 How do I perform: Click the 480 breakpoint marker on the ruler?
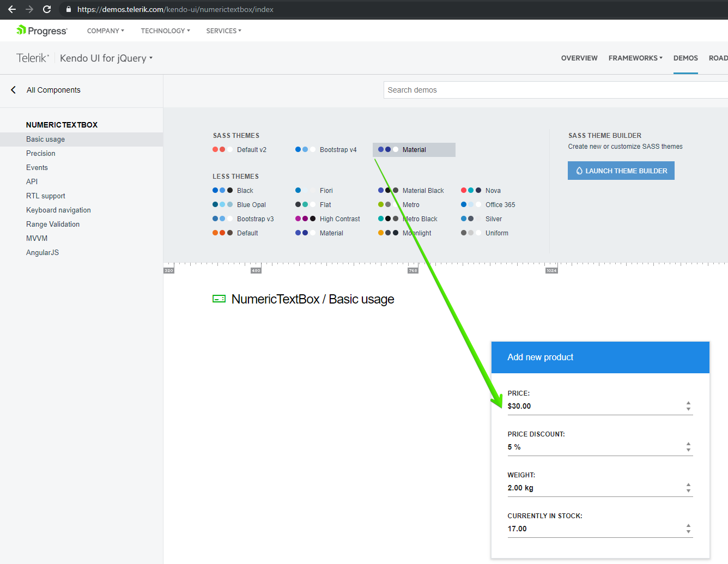(x=256, y=270)
